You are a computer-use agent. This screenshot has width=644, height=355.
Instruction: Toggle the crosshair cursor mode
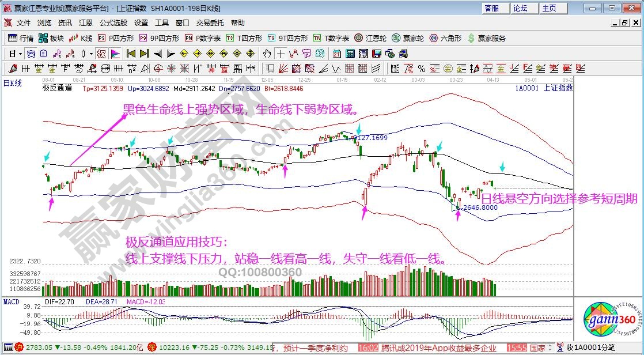click(x=281, y=54)
